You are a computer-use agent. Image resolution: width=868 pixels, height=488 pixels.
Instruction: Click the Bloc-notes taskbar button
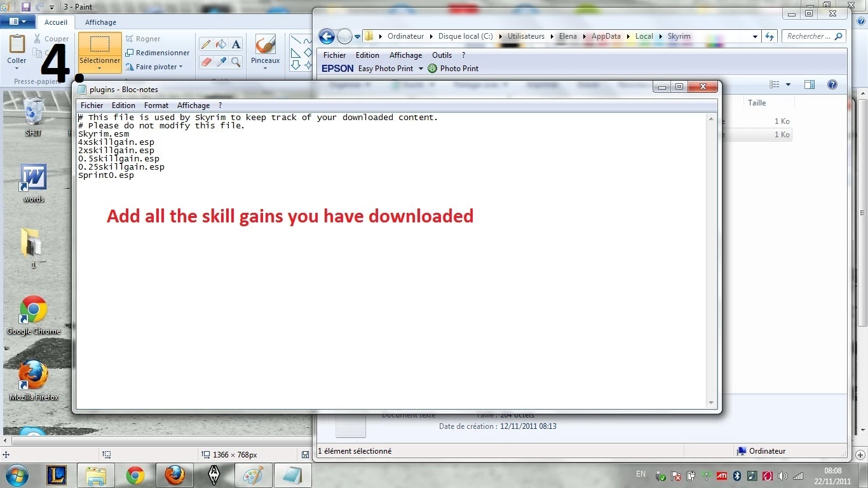(293, 475)
